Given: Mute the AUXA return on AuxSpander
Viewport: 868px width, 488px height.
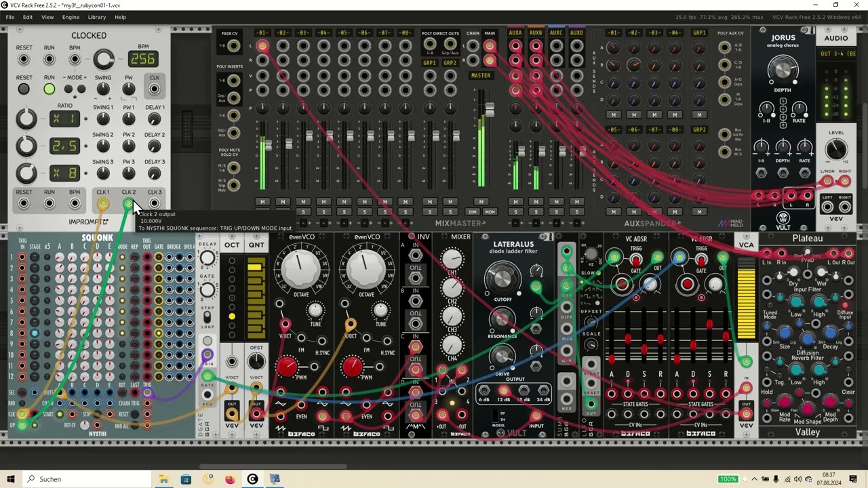Looking at the screenshot, I should coord(515,201).
